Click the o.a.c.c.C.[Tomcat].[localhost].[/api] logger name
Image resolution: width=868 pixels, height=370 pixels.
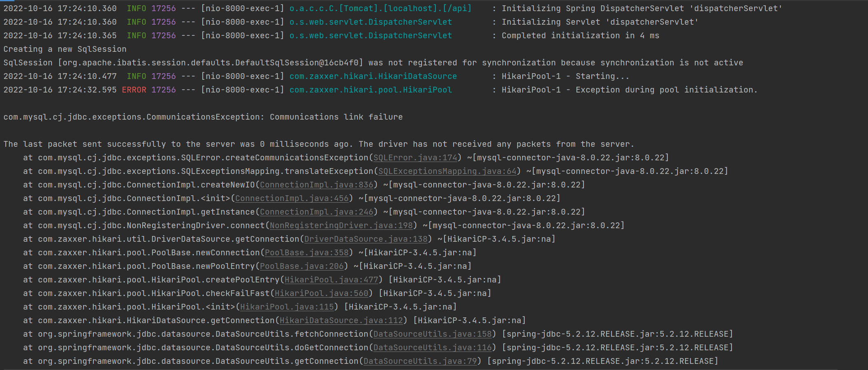(381, 8)
